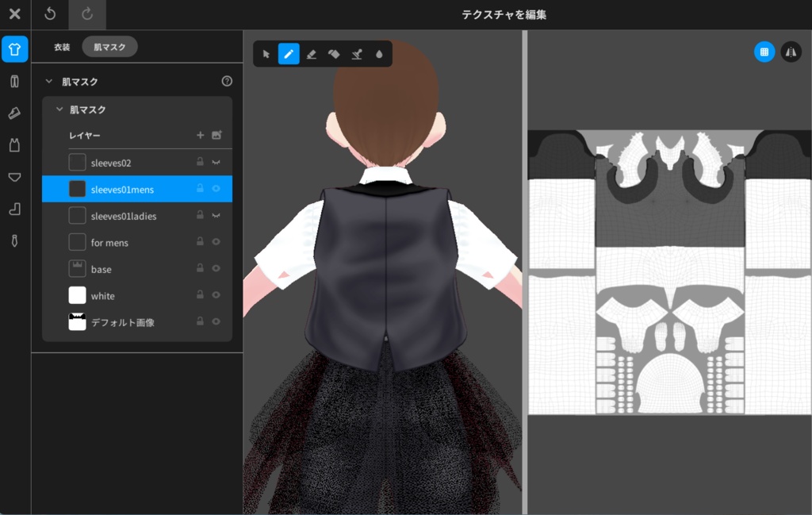The width and height of the screenshot is (812, 515).
Task: Select the base layer name
Action: click(101, 270)
